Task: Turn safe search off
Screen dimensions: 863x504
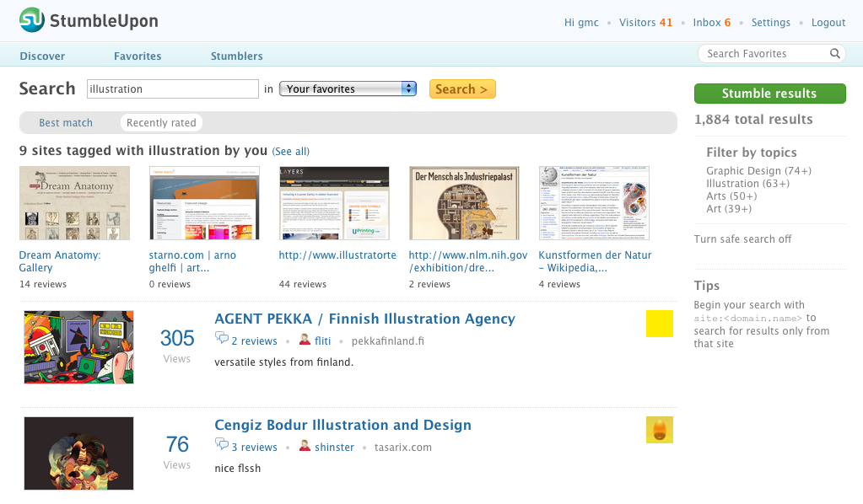Action: pyautogui.click(x=742, y=239)
